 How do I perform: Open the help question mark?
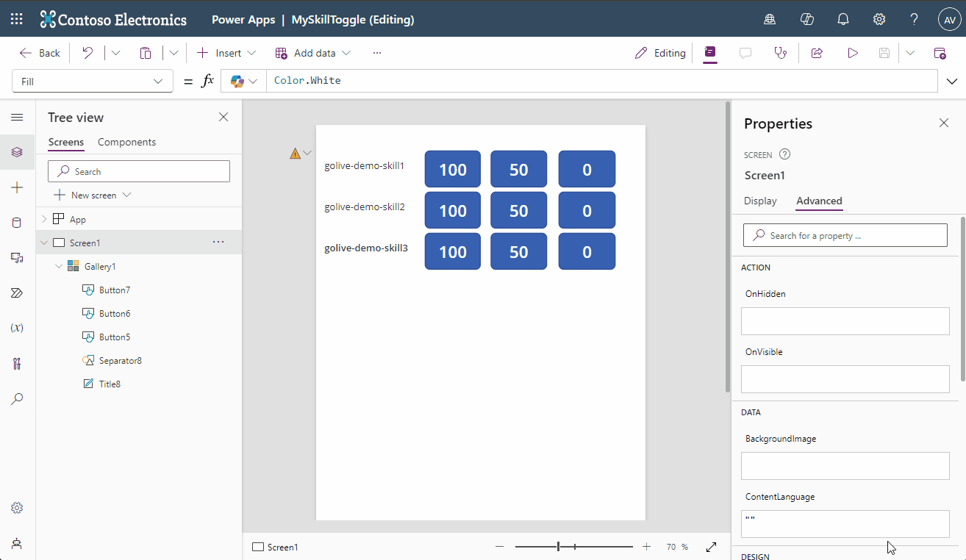(914, 19)
